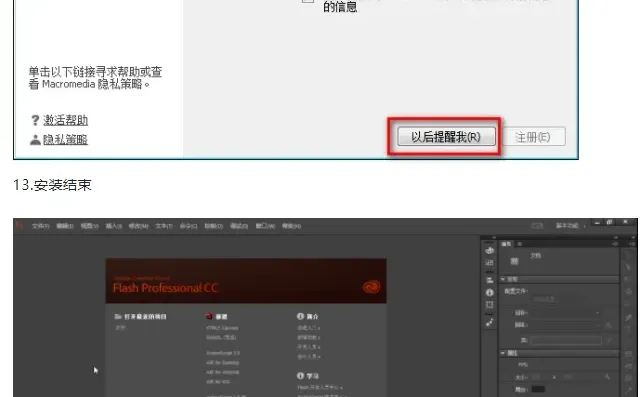The image size is (641, 397).
Task: Collapse the 属性 section below the class field
Action: [503, 353]
